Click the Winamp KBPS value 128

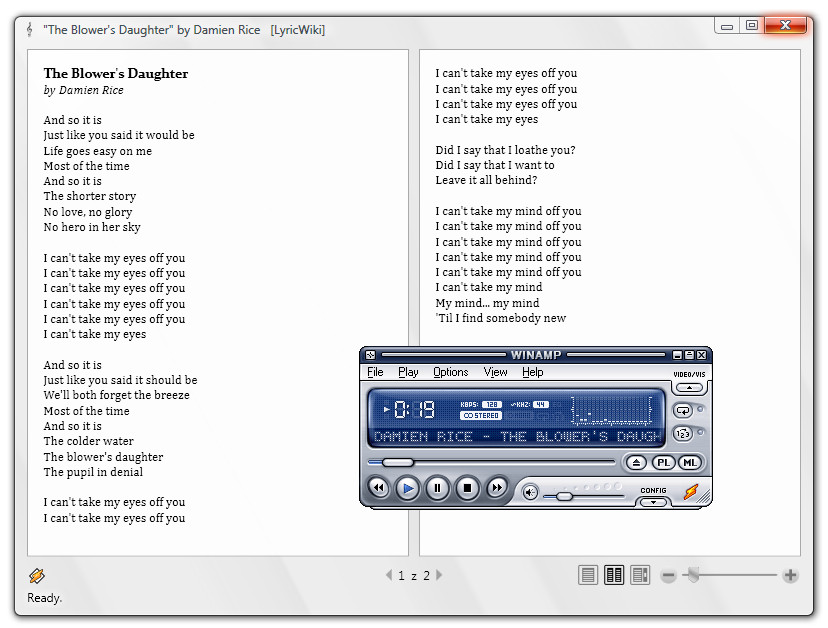click(492, 405)
